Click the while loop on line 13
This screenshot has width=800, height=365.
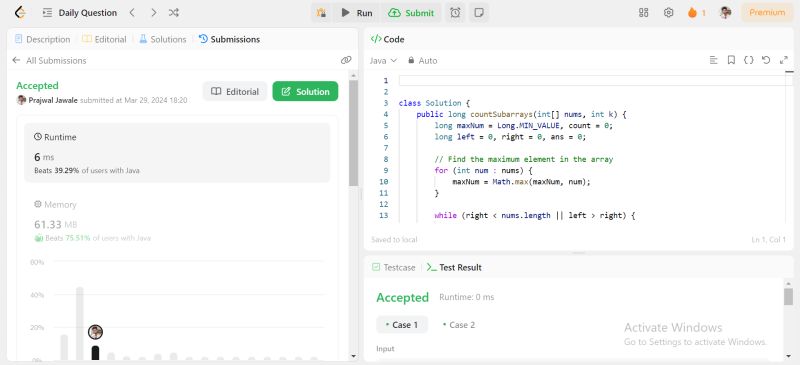534,215
